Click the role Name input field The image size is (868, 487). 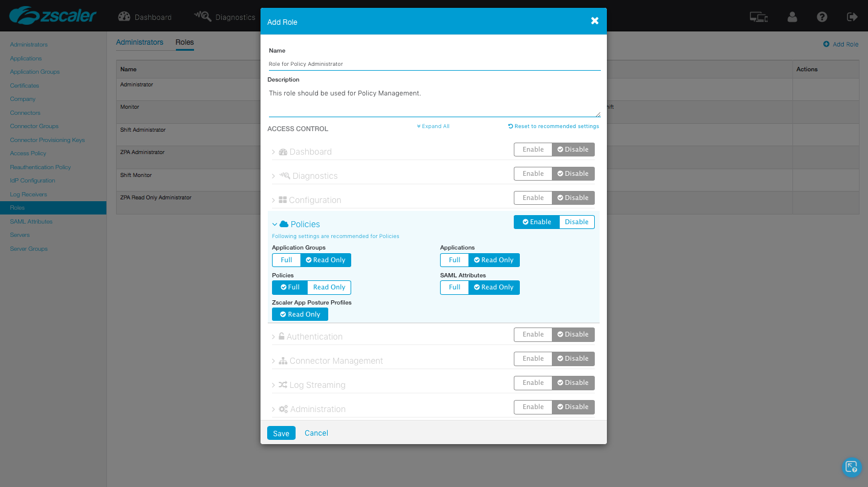pos(433,63)
